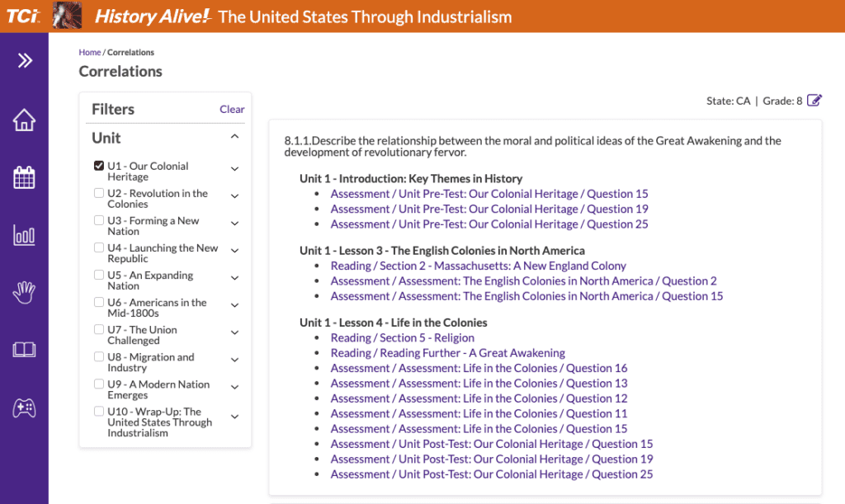Image resolution: width=845 pixels, height=504 pixels.
Task: Open Unit Pre-Test Question 25 link
Action: [x=489, y=224]
